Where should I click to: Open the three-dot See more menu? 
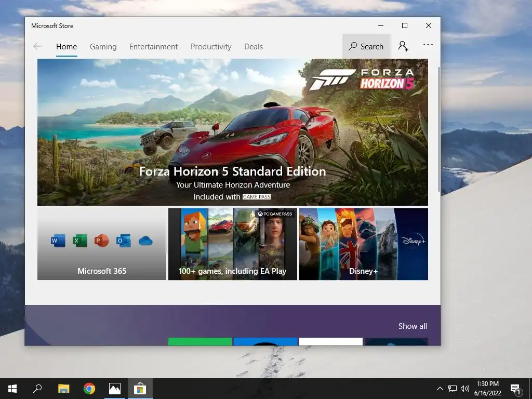[x=428, y=45]
